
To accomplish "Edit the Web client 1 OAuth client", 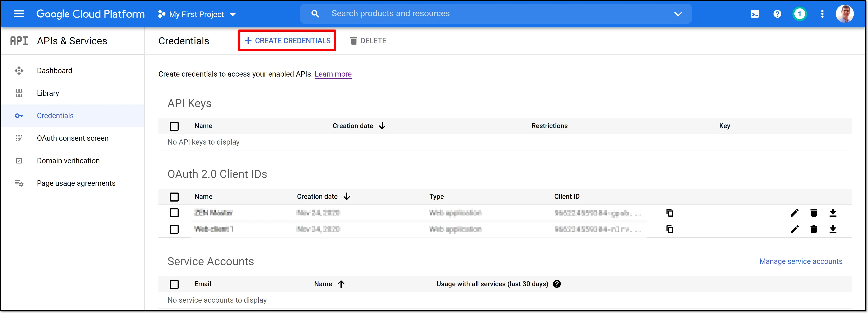I will click(795, 229).
